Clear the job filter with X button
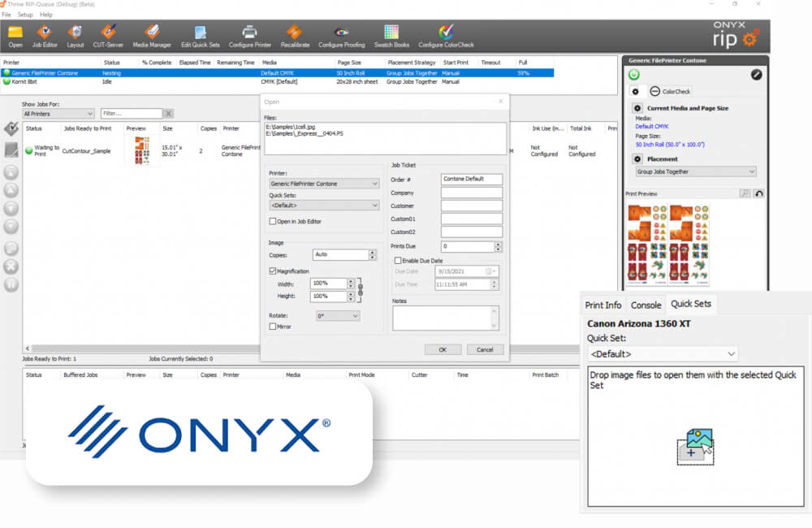This screenshot has height=528, width=812. pyautogui.click(x=168, y=114)
